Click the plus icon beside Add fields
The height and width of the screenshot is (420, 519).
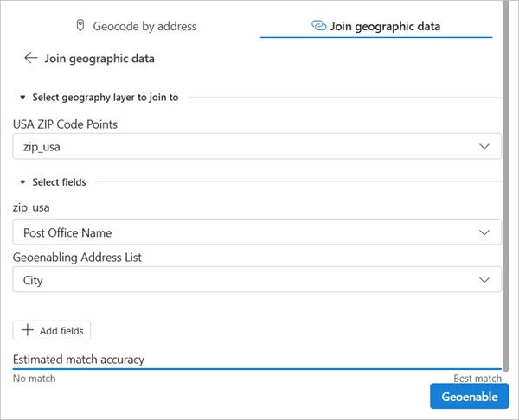[x=28, y=331]
